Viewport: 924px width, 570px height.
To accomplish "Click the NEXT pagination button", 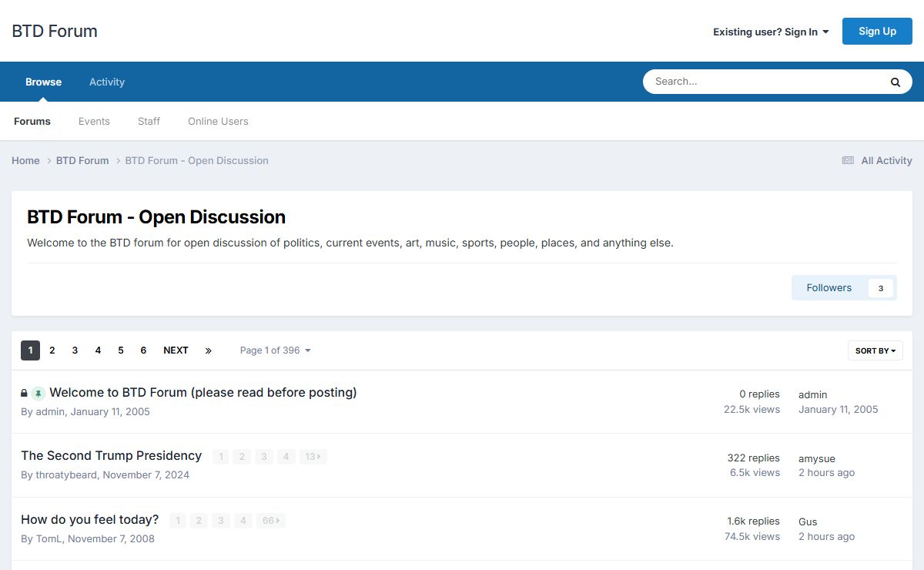I will coord(176,350).
